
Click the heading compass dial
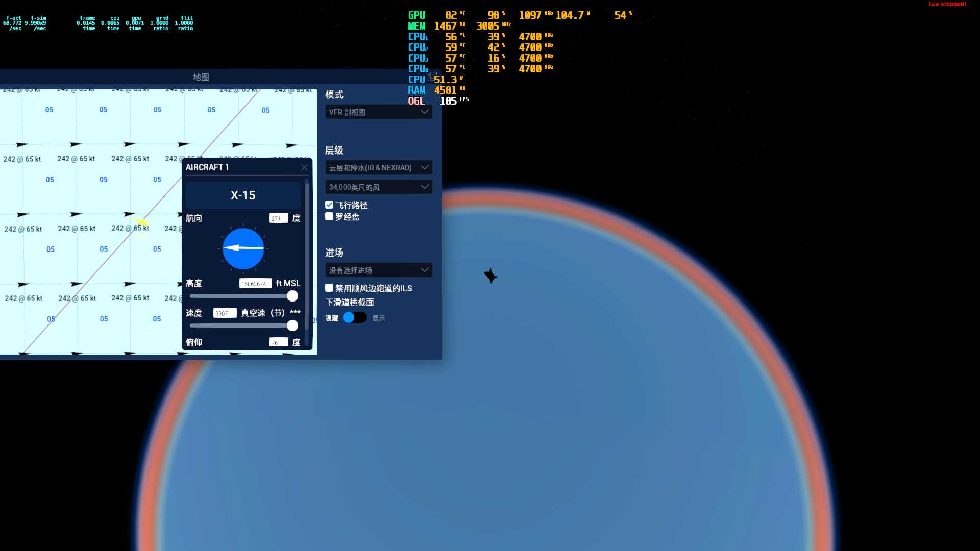click(243, 248)
